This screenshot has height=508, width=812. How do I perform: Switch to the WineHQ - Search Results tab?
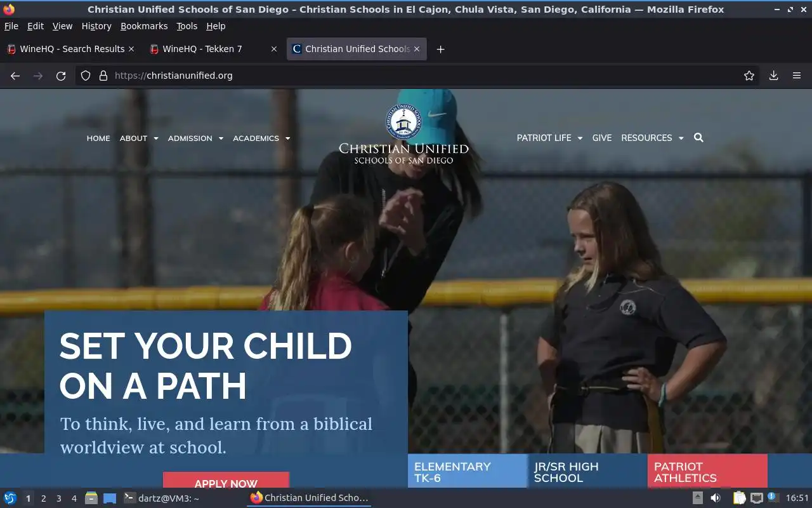tap(70, 49)
